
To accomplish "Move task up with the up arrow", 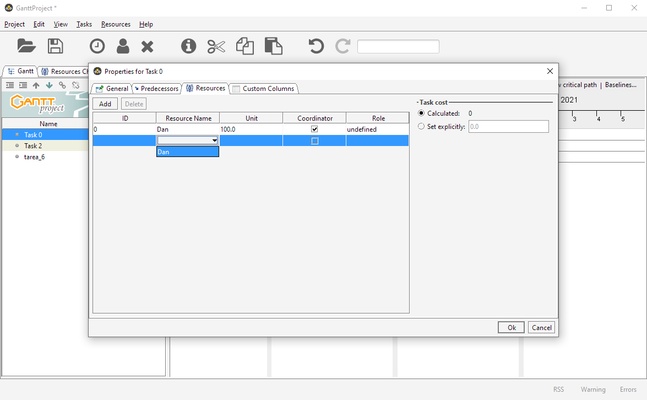I will 36,85.
